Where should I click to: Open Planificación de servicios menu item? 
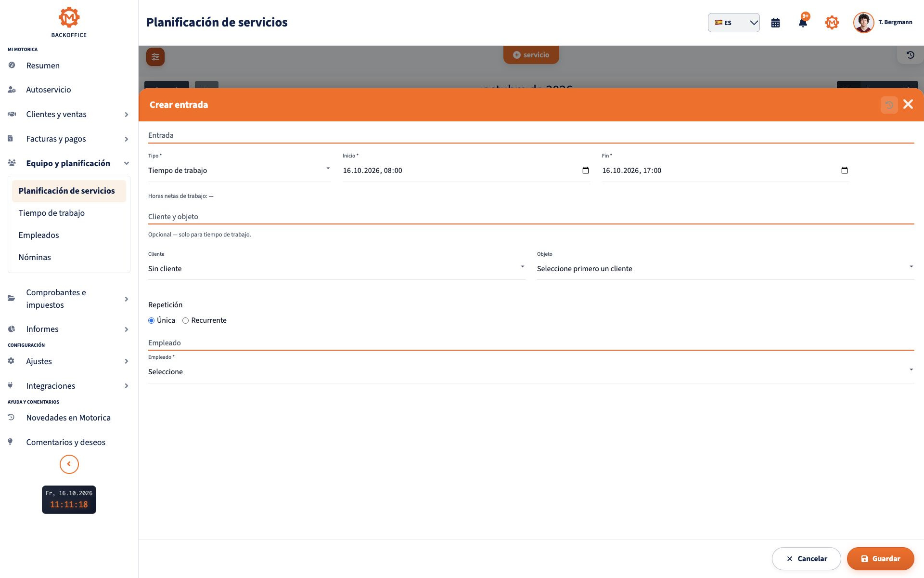click(69, 191)
